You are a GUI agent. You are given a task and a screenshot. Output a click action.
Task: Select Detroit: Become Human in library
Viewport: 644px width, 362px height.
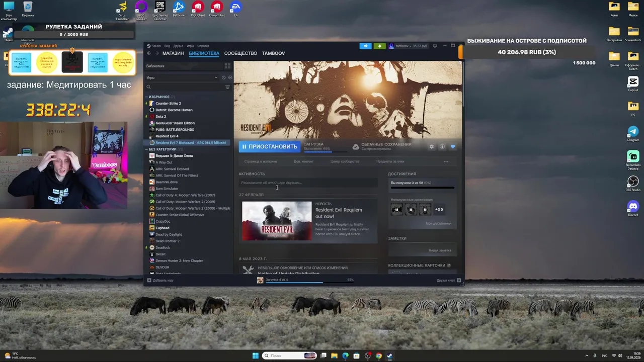coord(174,110)
